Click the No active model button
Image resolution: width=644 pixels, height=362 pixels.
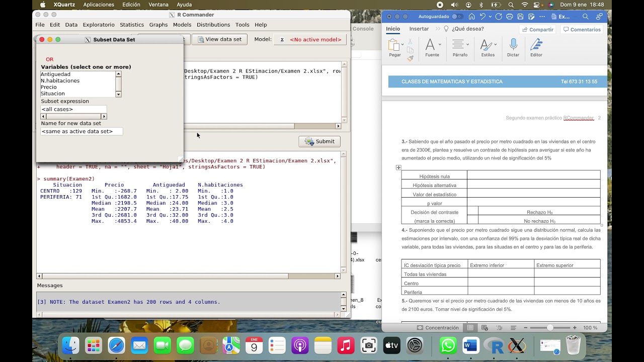pos(310,39)
